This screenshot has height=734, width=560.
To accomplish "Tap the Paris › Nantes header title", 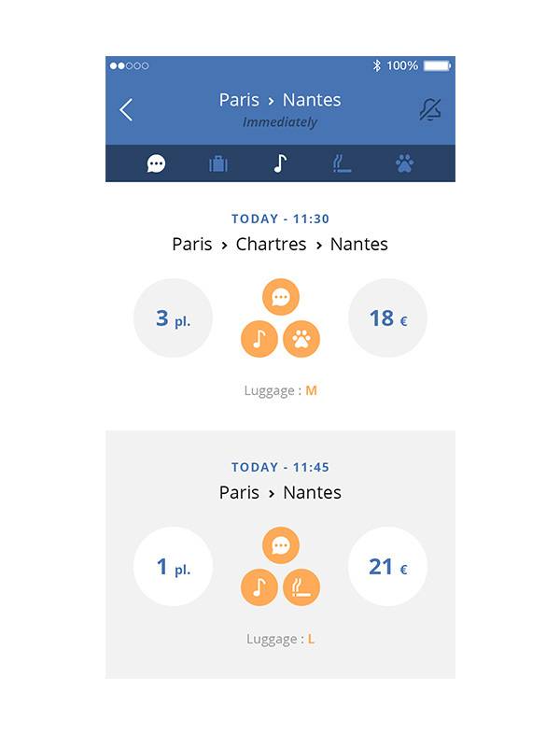I will coord(280,100).
